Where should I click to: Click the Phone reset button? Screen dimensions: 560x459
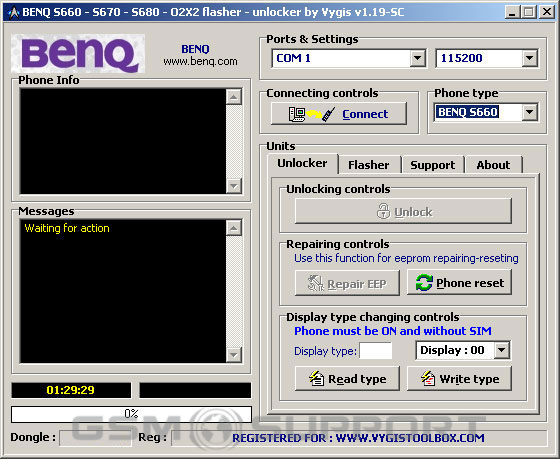pos(459,282)
